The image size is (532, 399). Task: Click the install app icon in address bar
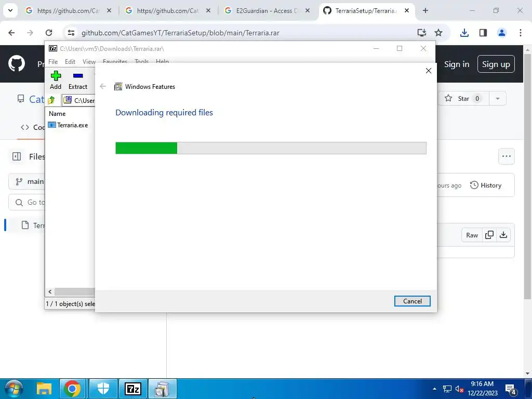point(422,33)
